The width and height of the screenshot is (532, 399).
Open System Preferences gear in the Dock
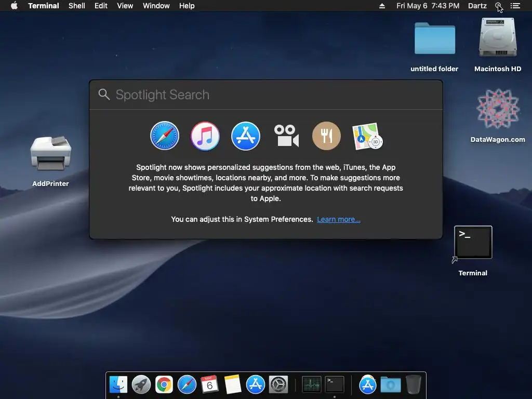click(278, 385)
